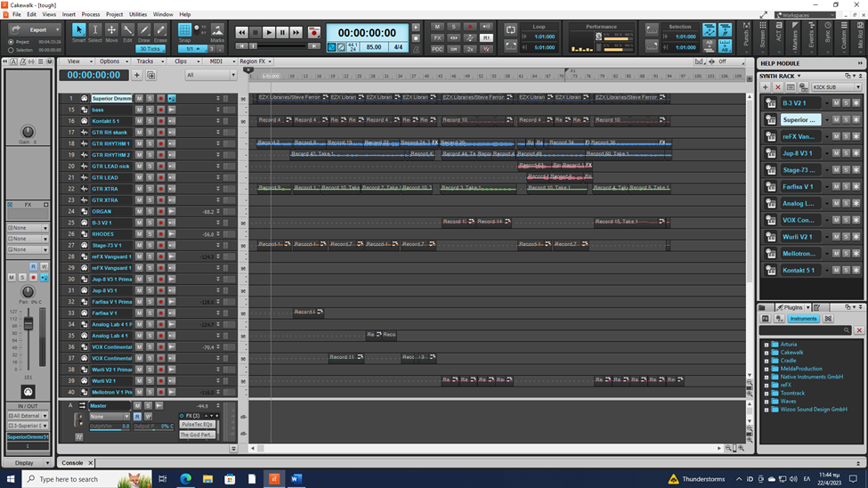The image size is (868, 488).
Task: Expand the Waves plugin folder
Action: point(767,402)
